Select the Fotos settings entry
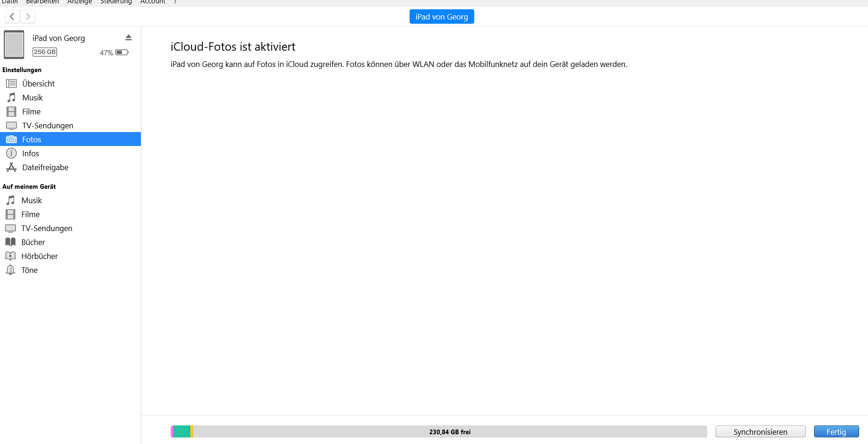 70,139
